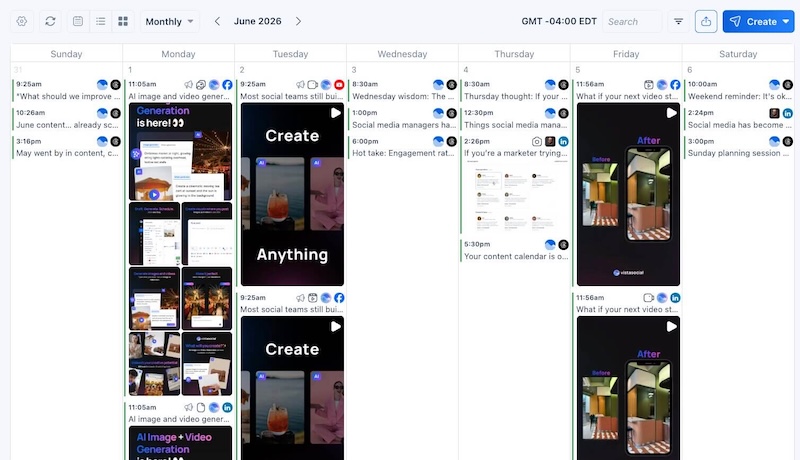Click megaphone icon on Monday LinkedIn post
Screen dimensions: 800x460
(x=189, y=407)
